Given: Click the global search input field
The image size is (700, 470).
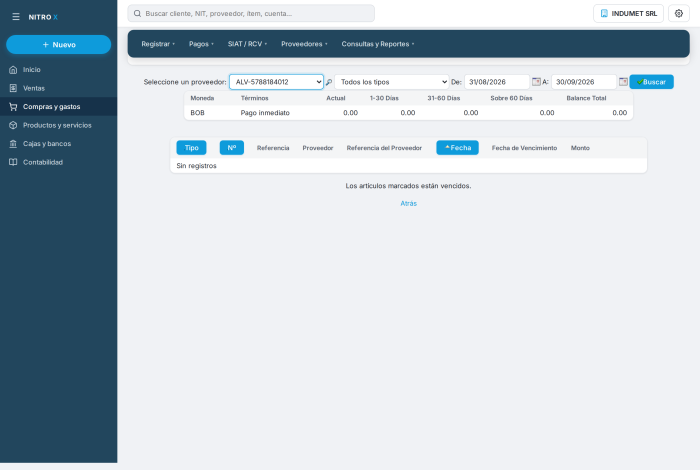Looking at the screenshot, I should click(x=251, y=13).
